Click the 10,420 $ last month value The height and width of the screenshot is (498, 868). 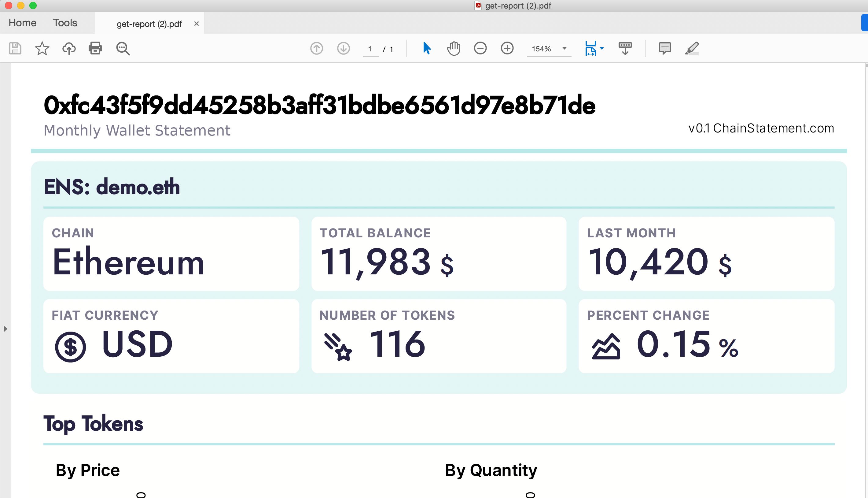[660, 263]
